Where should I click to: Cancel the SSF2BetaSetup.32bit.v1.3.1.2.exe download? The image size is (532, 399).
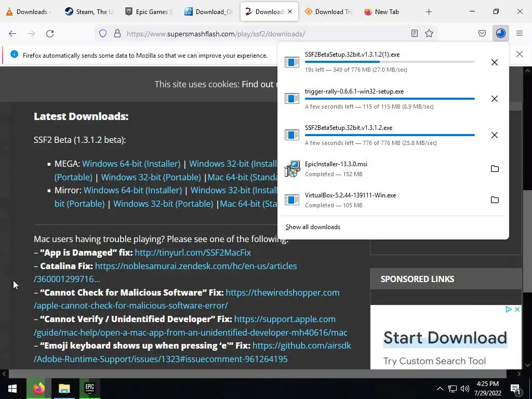(x=495, y=135)
